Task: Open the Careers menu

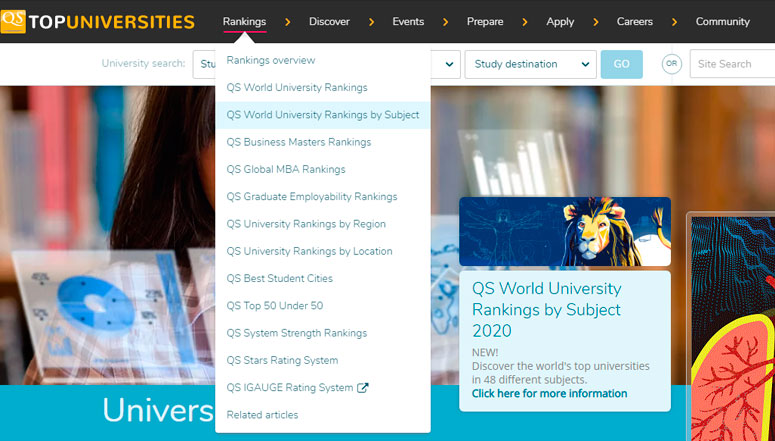Action: pos(635,22)
